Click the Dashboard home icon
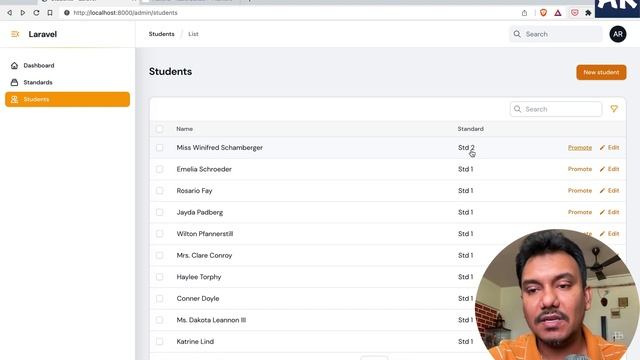Image resolution: width=640 pixels, height=360 pixels. pos(14,65)
